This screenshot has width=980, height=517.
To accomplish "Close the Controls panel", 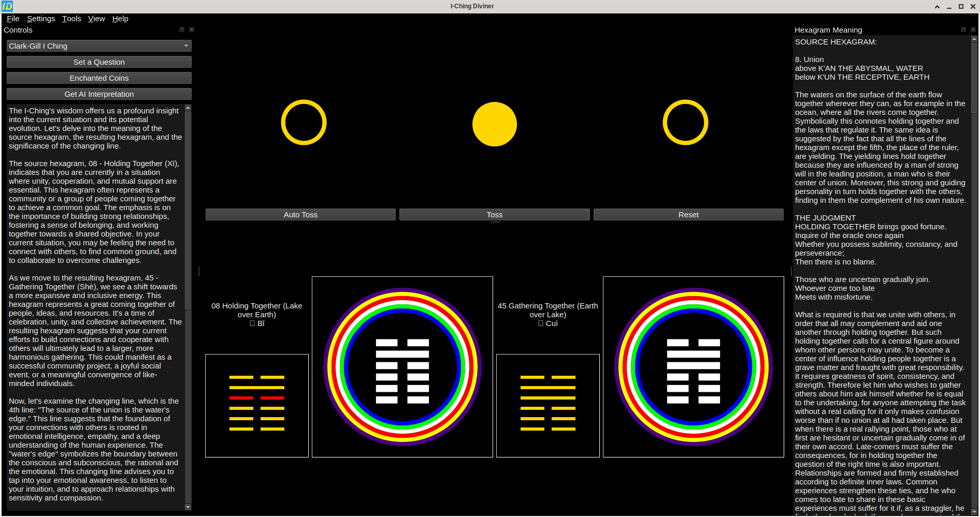I will point(192,30).
